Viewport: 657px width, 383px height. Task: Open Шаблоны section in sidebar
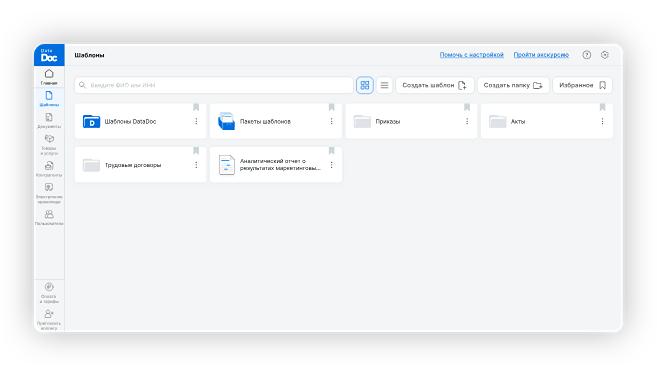click(49, 99)
